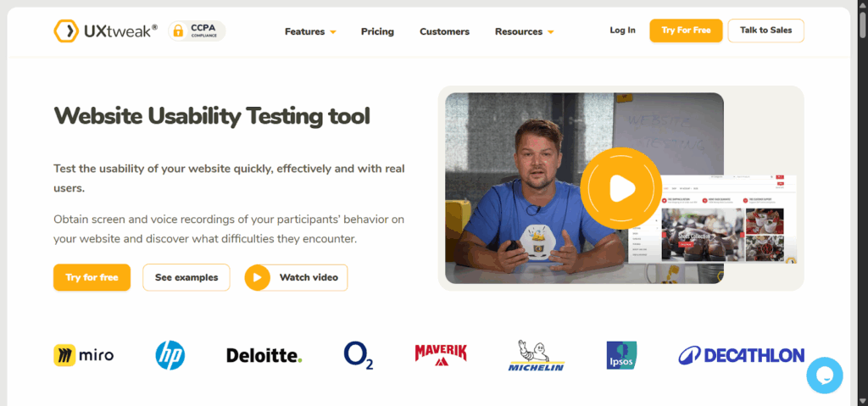This screenshot has width=868, height=406.
Task: Click the O2 customer logo
Action: click(358, 354)
